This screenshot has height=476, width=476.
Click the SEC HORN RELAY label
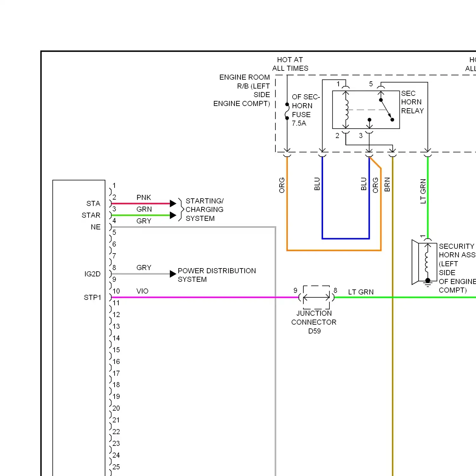click(413, 102)
